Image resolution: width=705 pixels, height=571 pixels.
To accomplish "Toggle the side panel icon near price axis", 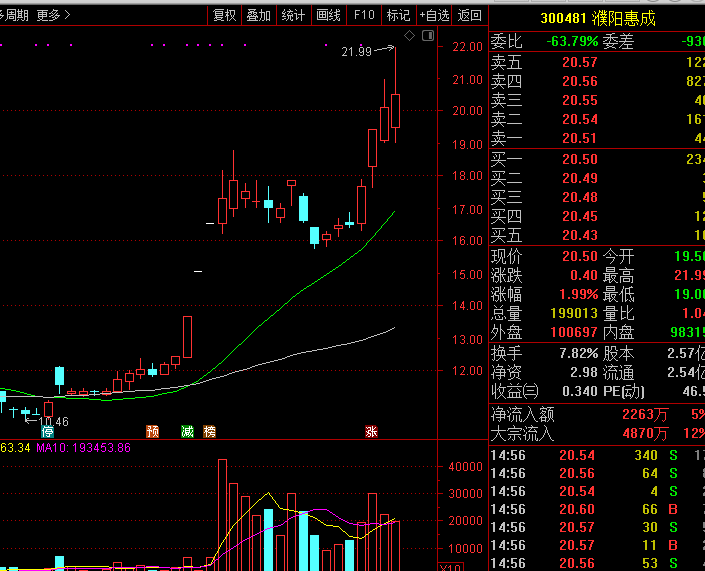I will [428, 36].
